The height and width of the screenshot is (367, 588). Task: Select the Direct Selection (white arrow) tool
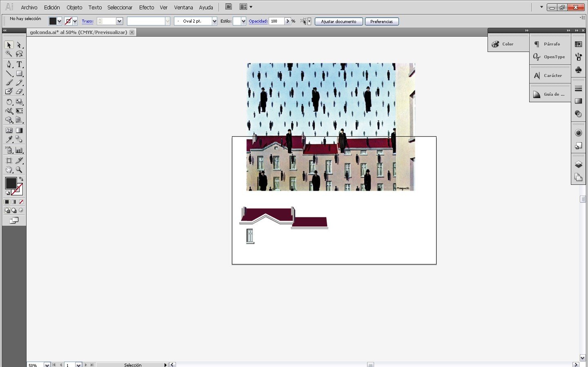(19, 45)
